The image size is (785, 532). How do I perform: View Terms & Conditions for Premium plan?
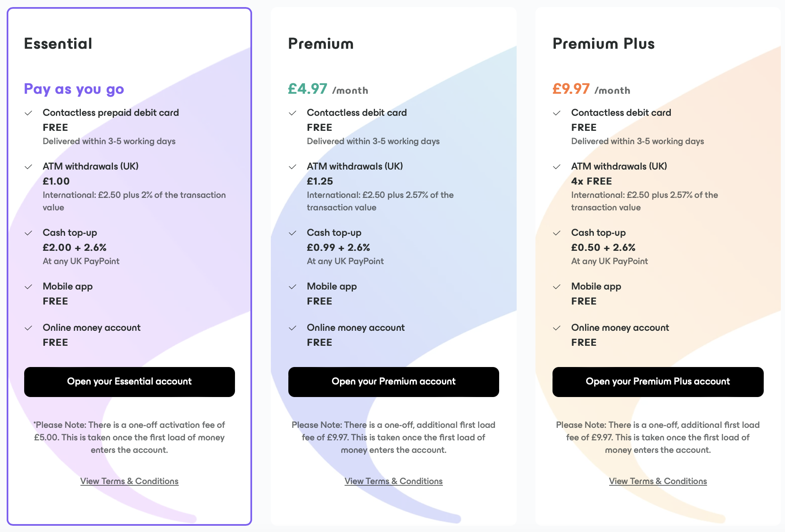(x=394, y=481)
